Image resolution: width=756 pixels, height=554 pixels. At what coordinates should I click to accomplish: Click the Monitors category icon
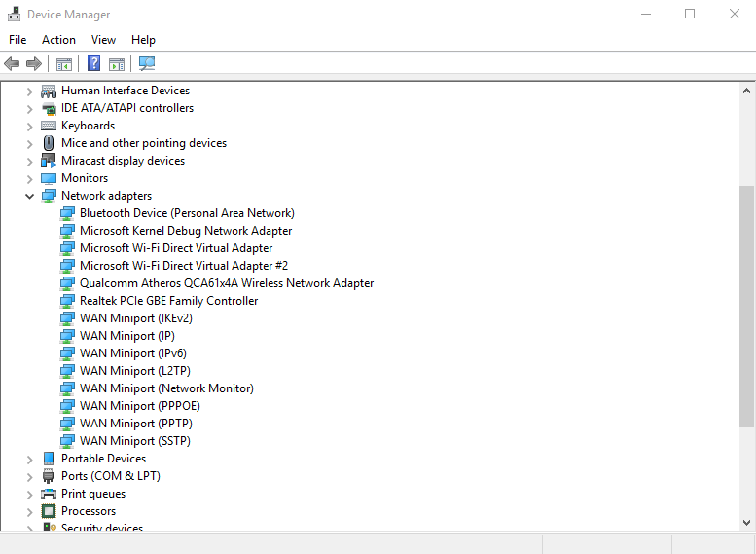click(49, 178)
